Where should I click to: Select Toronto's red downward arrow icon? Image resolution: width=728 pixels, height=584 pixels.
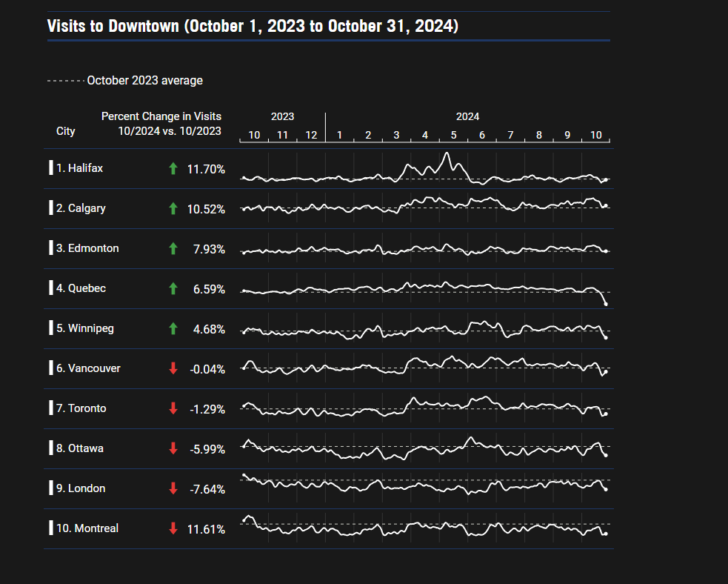click(173, 409)
